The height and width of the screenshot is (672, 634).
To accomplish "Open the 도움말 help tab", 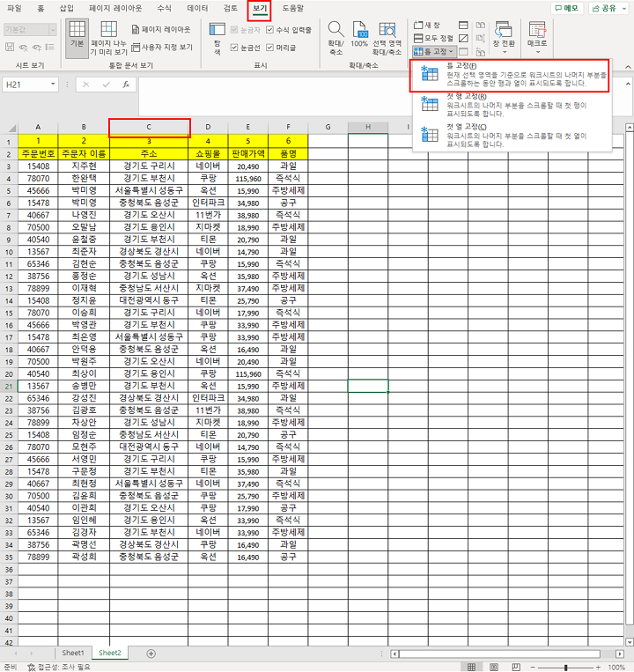I will (292, 8).
